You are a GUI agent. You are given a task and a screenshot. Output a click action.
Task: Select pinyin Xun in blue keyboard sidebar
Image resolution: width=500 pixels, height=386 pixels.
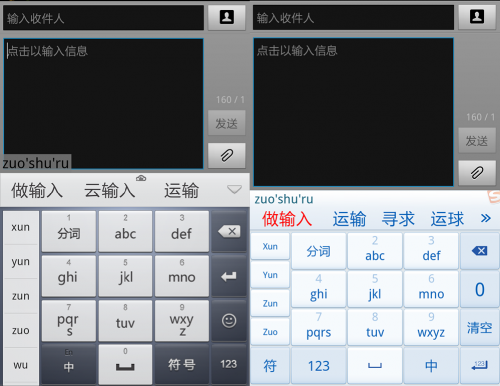tap(270, 246)
